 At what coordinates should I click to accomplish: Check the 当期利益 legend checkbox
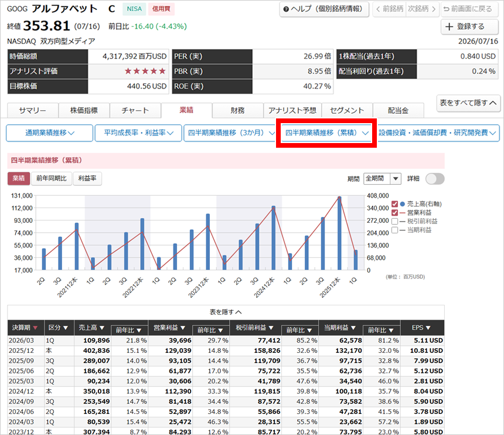click(x=395, y=230)
